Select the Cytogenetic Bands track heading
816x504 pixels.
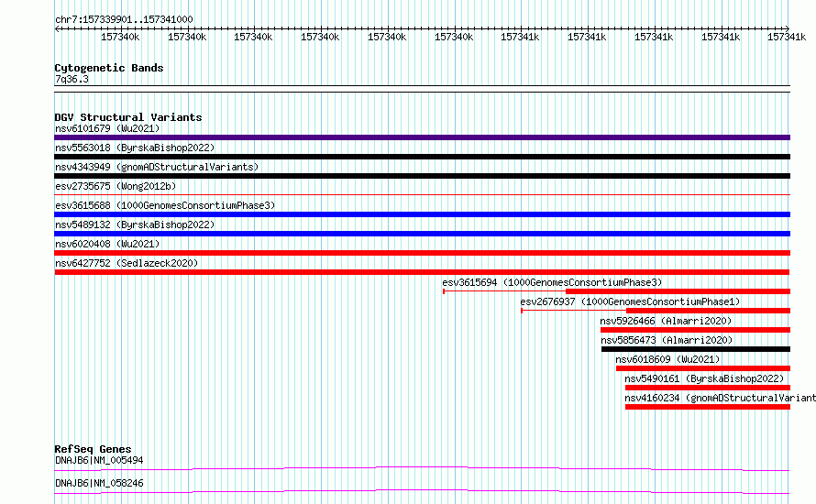coord(109,68)
